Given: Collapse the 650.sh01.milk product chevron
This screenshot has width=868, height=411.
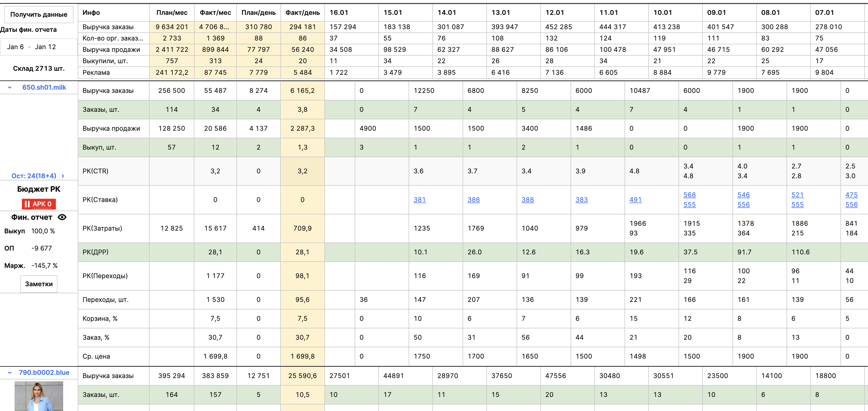Looking at the screenshot, I should click(10, 88).
